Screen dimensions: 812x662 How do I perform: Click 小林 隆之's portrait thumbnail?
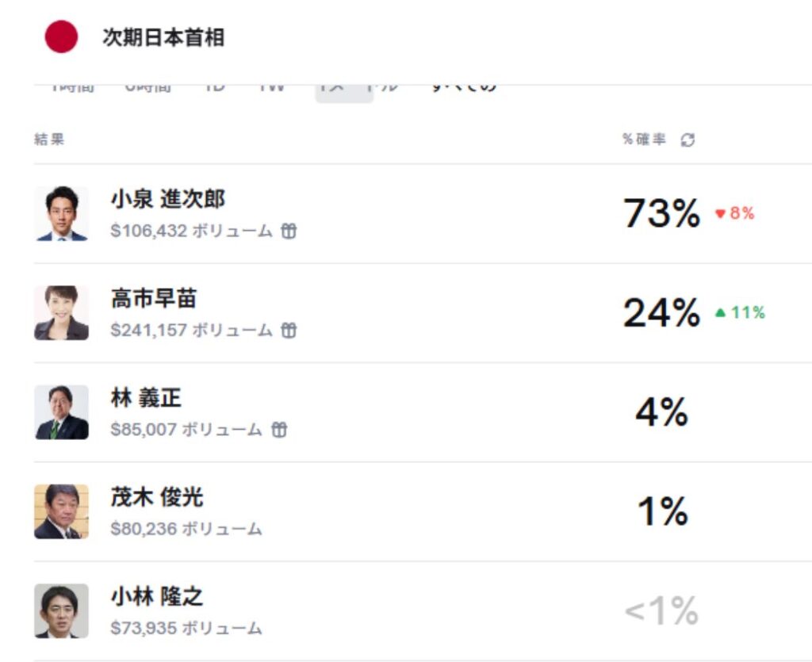[62, 610]
